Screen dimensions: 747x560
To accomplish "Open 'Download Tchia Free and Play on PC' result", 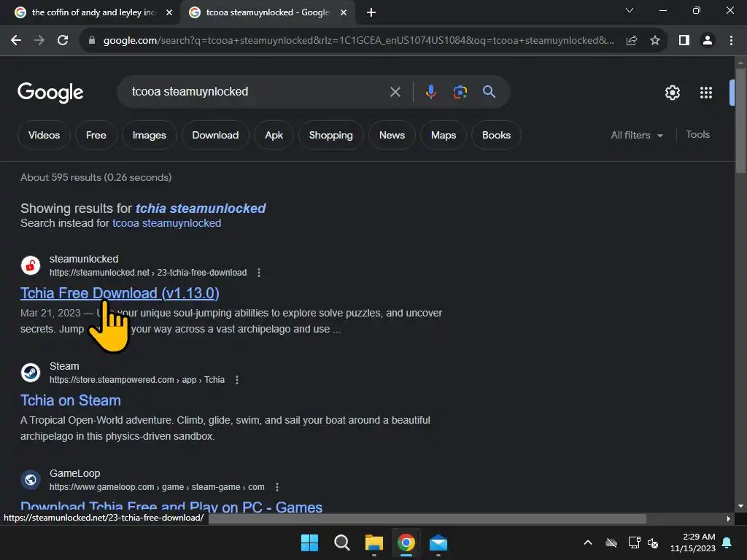I will pyautogui.click(x=171, y=507).
